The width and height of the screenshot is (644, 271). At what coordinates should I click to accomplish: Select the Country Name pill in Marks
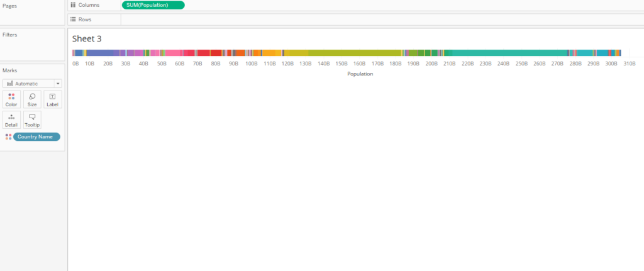(36, 136)
